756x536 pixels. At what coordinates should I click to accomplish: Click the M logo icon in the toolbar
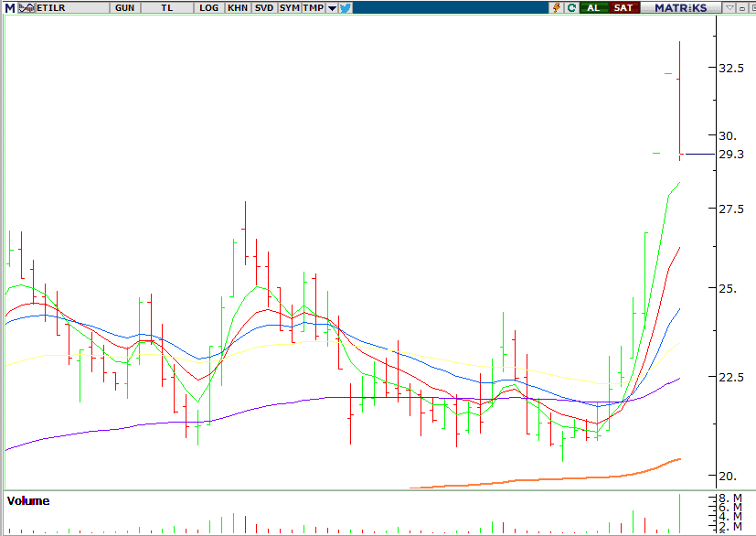coord(9,7)
